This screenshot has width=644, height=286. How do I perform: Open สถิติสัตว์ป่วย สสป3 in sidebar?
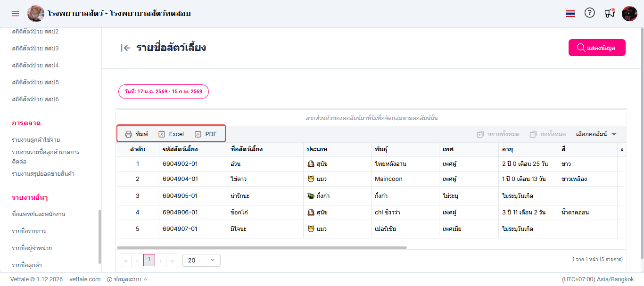click(35, 49)
